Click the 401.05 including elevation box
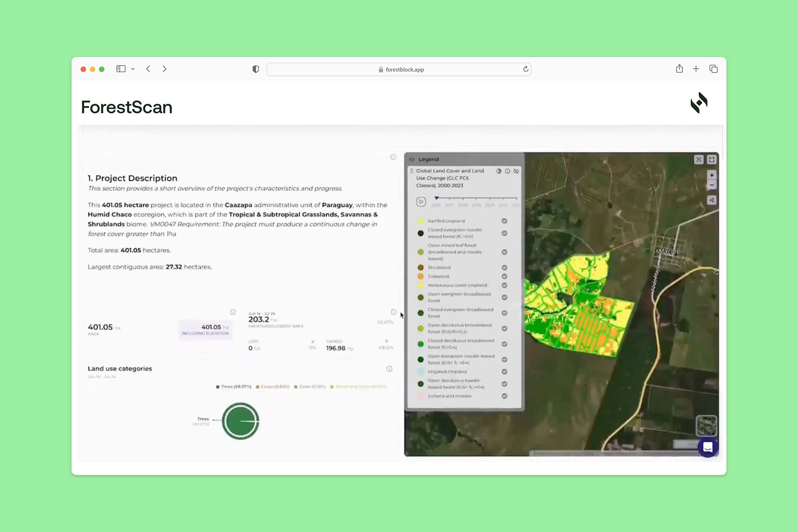Image resolution: width=798 pixels, height=532 pixels. 205,330
